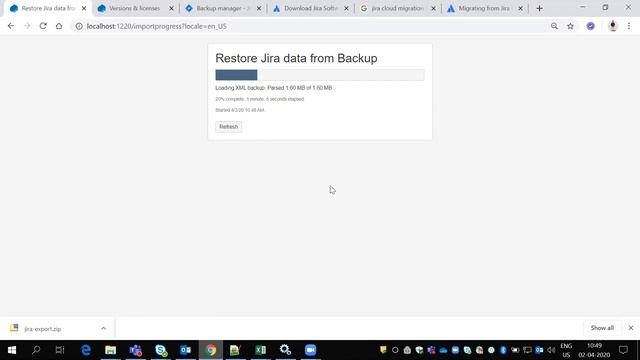Open Outlook from taskbar
The image size is (640, 360).
click(186, 350)
